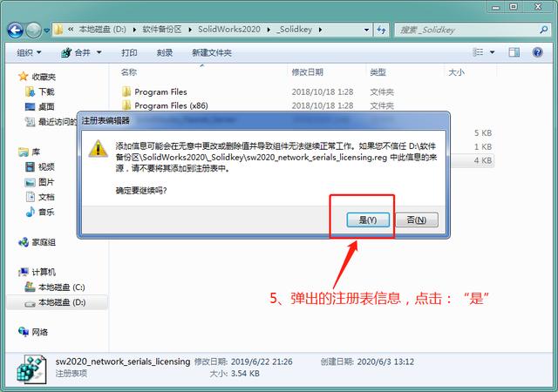Select 收藏夹 in navigation pane
Viewport: 558px width, 392px height.
[x=44, y=77]
